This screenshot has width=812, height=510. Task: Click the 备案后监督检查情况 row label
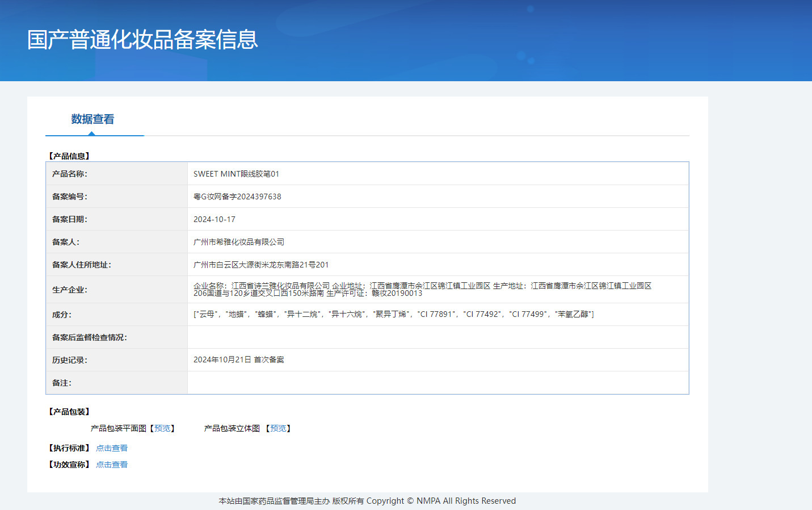coord(90,337)
